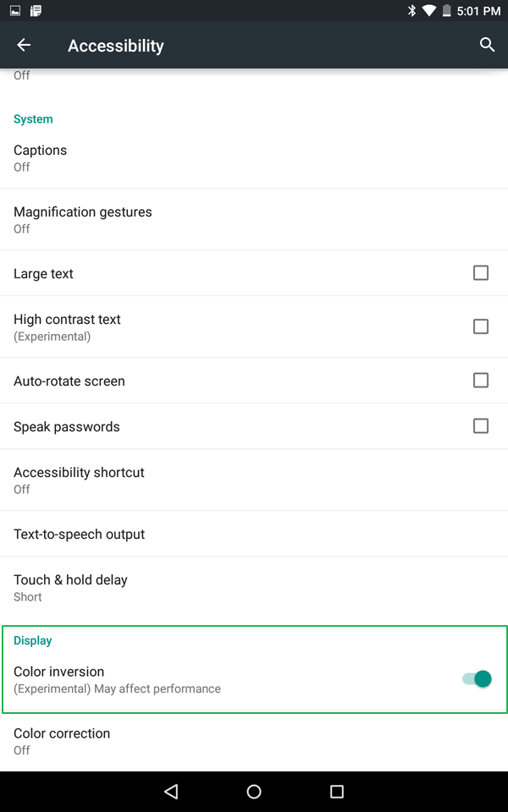Open the Text-to-speech output settings
Image resolution: width=508 pixels, height=812 pixels.
pyautogui.click(x=254, y=534)
